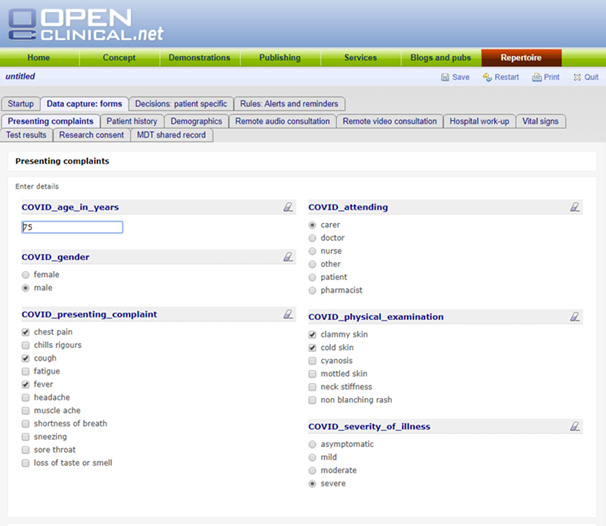Check the sore throat checkbox
This screenshot has width=606, height=526.
26,450
